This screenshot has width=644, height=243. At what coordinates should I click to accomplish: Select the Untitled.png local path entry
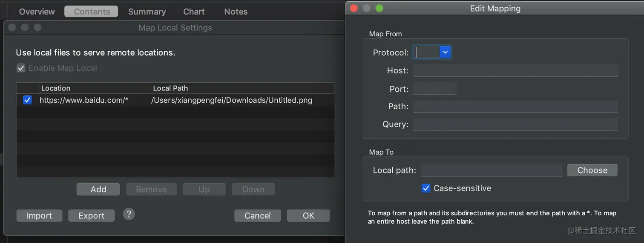(x=232, y=100)
